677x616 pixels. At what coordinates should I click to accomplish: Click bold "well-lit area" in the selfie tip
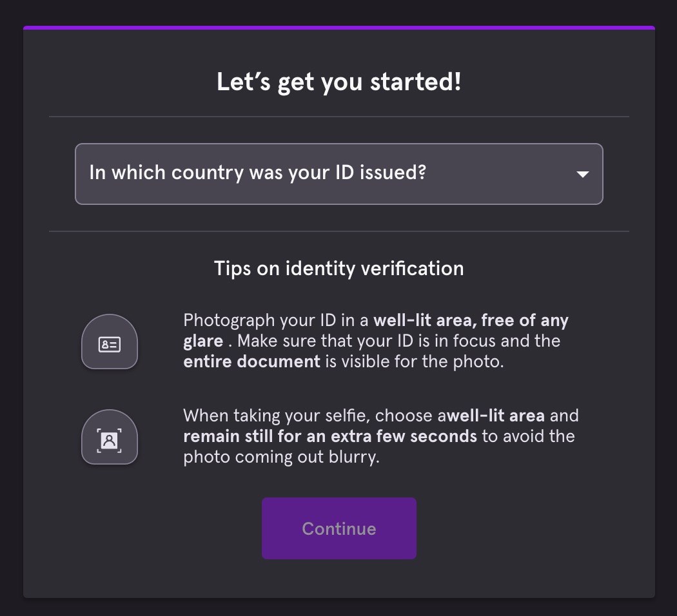click(496, 416)
